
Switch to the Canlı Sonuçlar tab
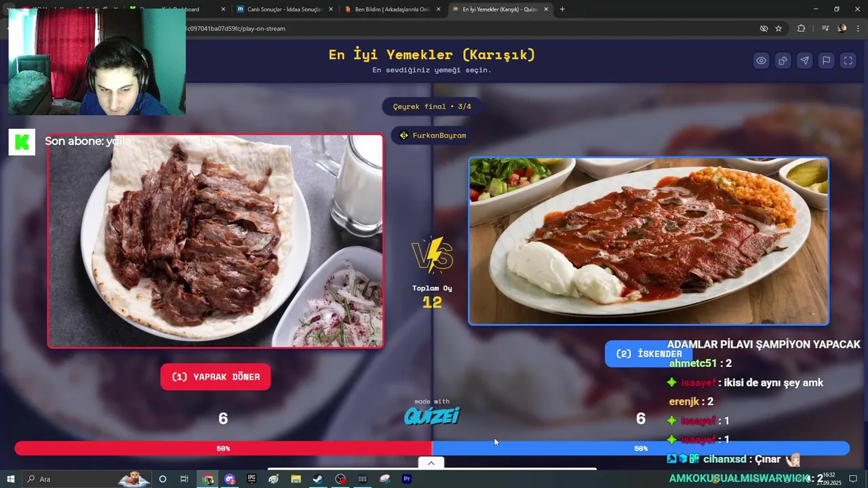click(285, 9)
